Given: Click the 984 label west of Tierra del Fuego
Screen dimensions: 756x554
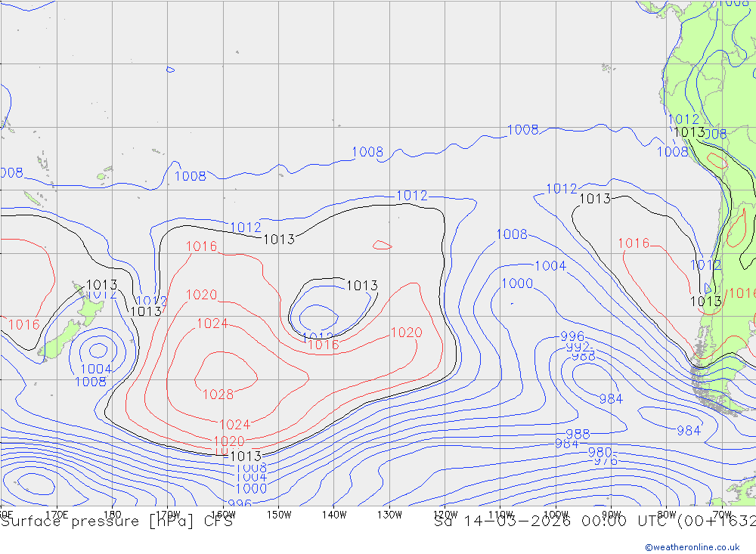Looking at the screenshot, I should click(689, 431).
